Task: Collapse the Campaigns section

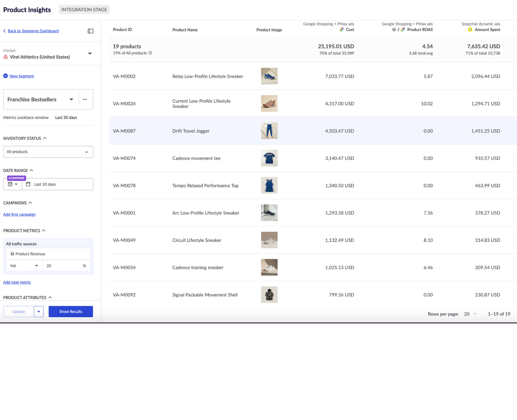Action: click(30, 203)
